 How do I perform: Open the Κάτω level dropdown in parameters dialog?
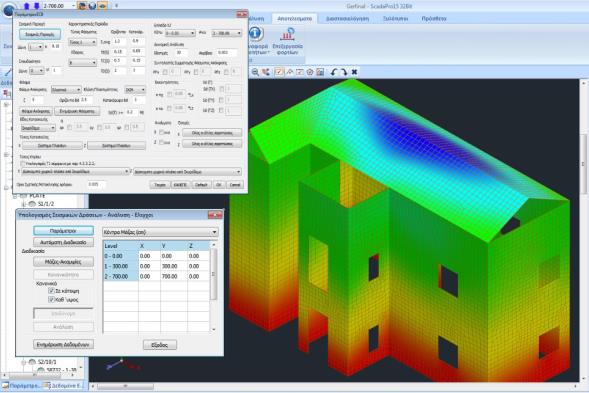tap(180, 33)
